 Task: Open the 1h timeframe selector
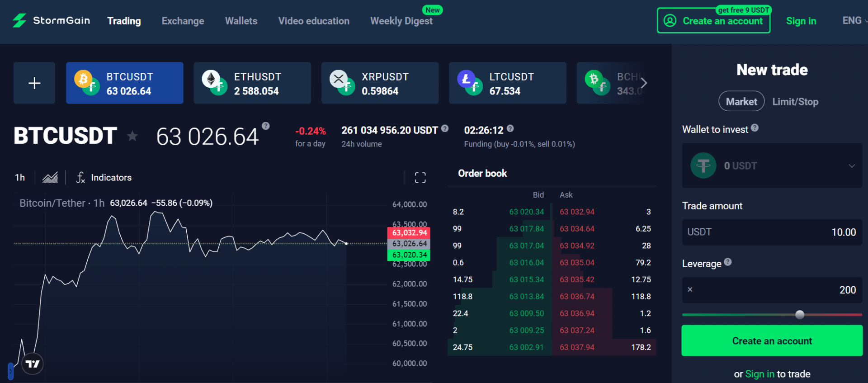[x=20, y=177]
